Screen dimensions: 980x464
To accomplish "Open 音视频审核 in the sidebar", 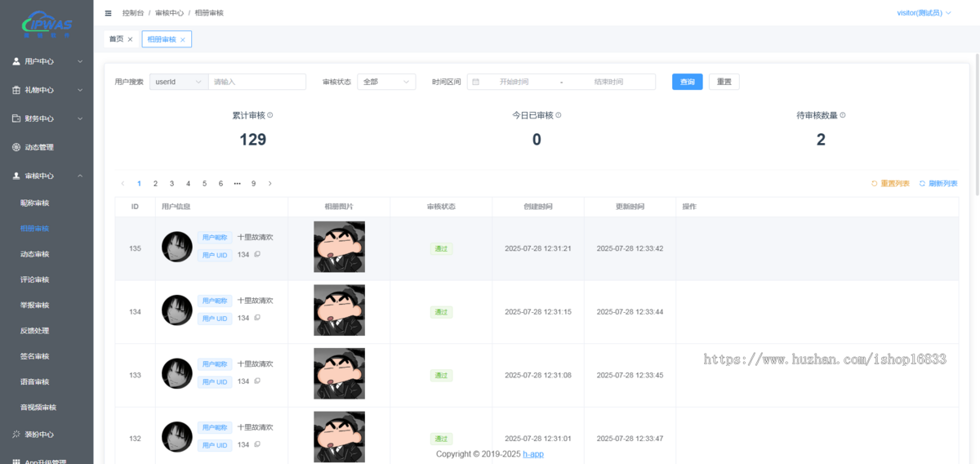I will tap(38, 407).
